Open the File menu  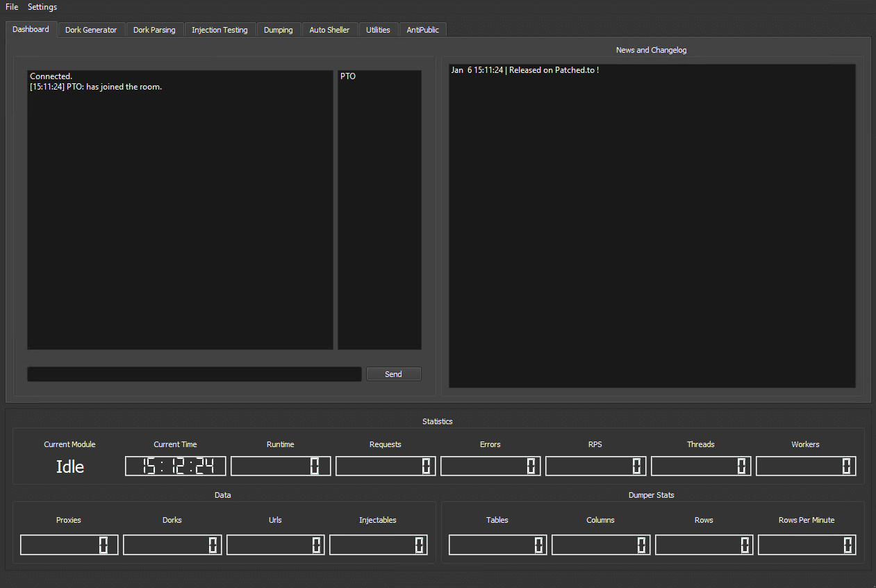[x=11, y=6]
